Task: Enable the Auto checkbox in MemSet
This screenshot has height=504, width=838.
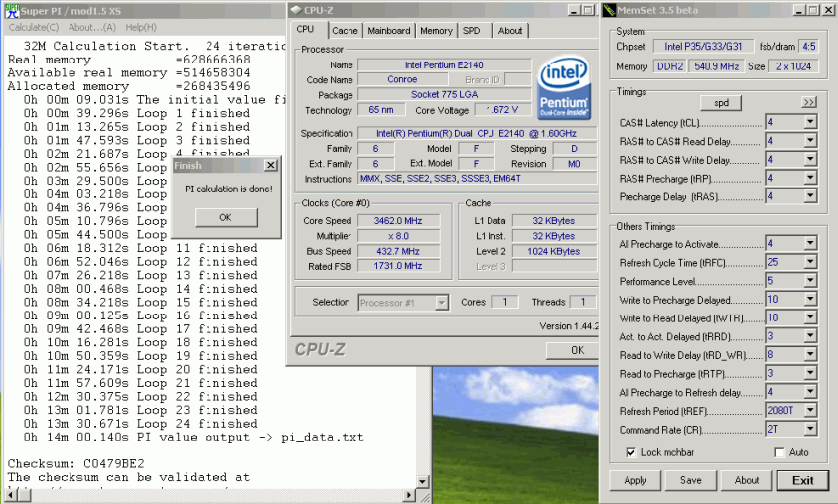Action: [x=779, y=452]
